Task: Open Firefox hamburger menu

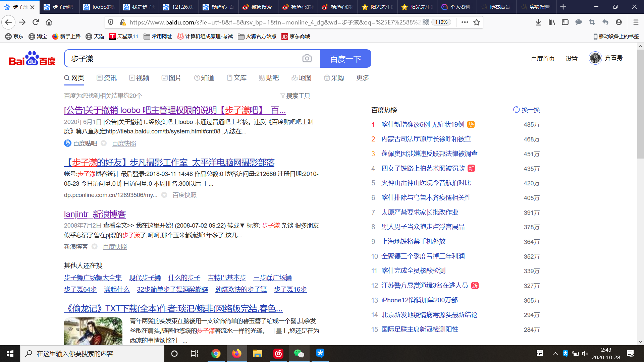Action: (636, 22)
